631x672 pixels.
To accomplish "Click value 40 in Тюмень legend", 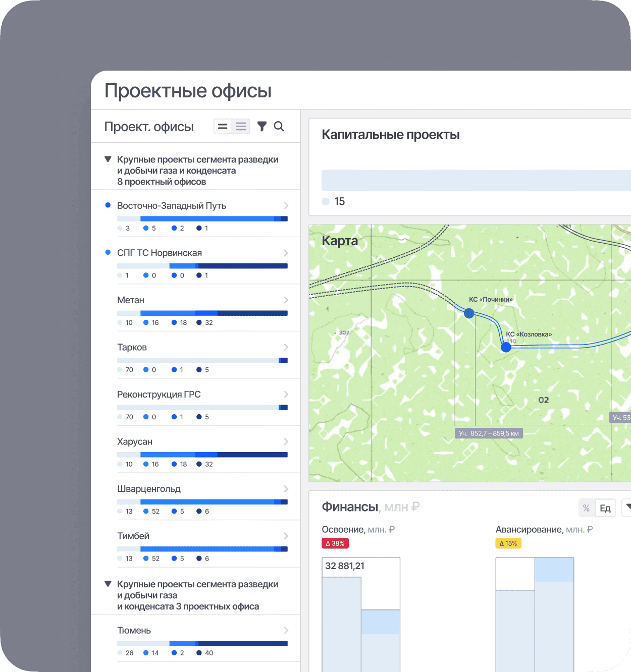I will click(x=209, y=653).
